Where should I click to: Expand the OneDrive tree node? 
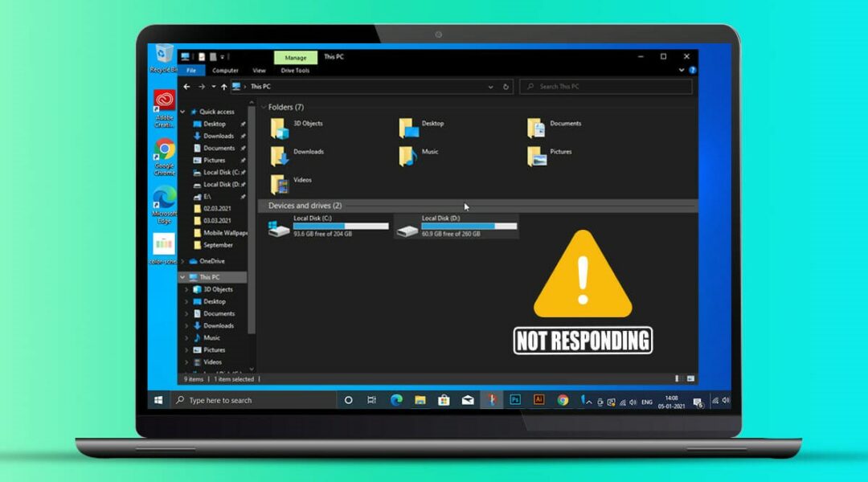coord(182,261)
